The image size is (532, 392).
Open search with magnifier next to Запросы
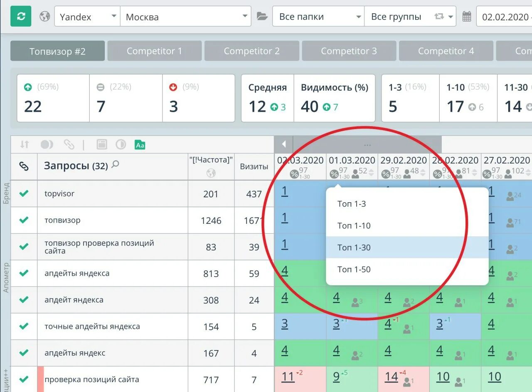(116, 165)
